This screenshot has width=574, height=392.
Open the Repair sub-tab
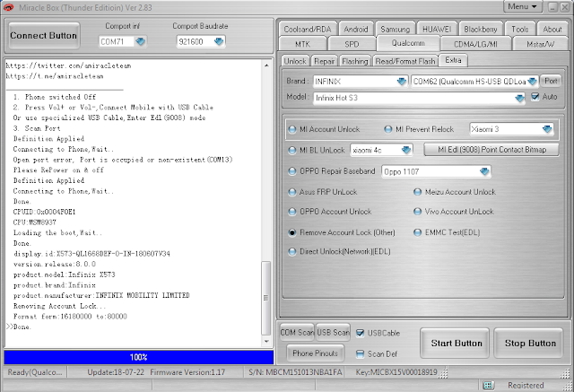pyautogui.click(x=325, y=61)
